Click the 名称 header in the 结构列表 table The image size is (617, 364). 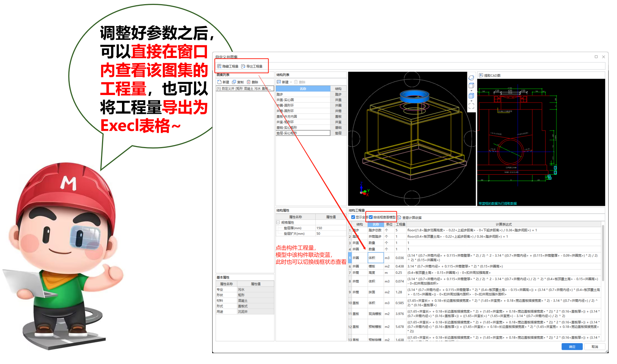(303, 89)
